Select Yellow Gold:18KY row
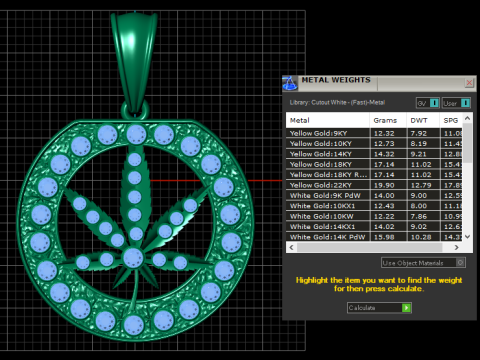The width and height of the screenshot is (480, 360). (374, 164)
